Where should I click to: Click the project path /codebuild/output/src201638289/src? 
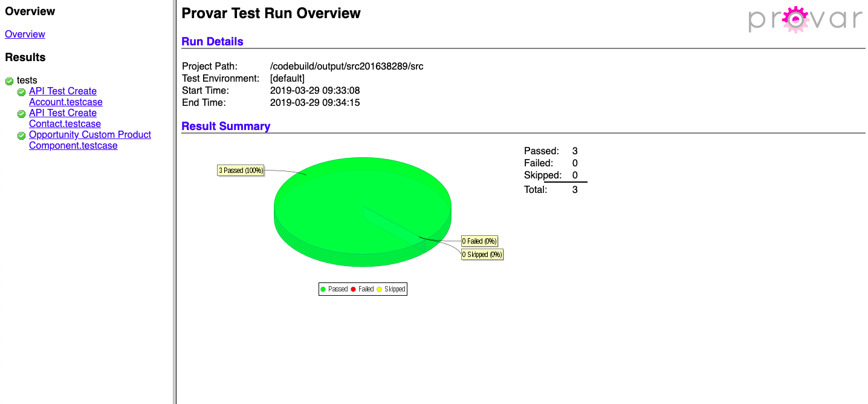[347, 67]
